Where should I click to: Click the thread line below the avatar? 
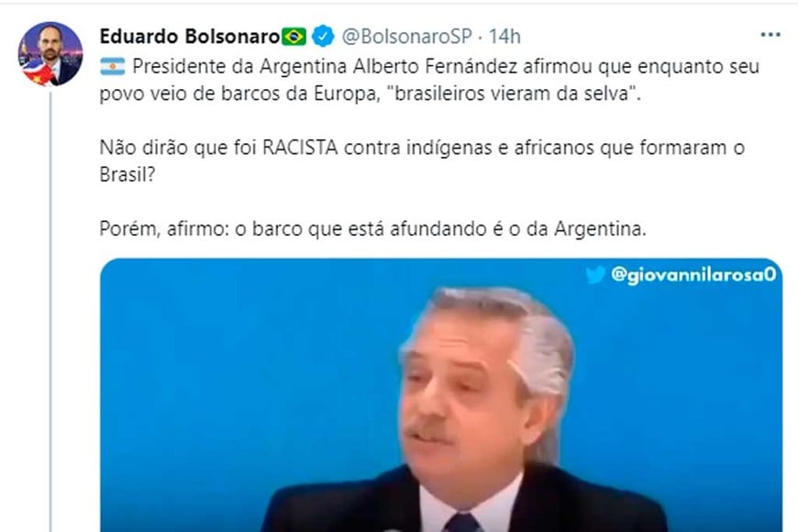(50, 312)
